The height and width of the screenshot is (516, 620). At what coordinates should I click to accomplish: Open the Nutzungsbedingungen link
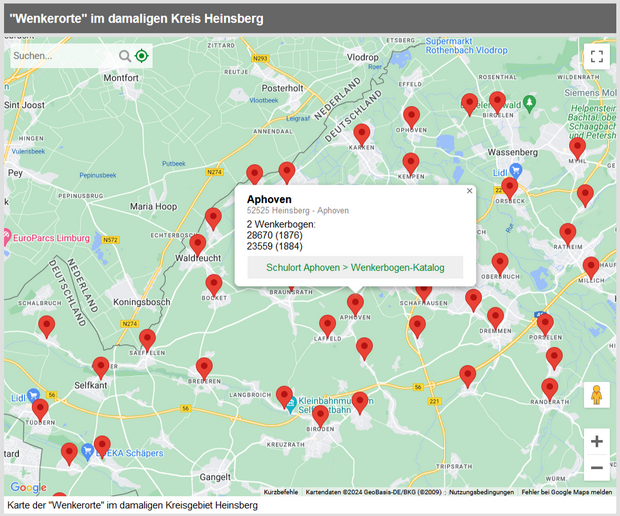pyautogui.click(x=481, y=492)
